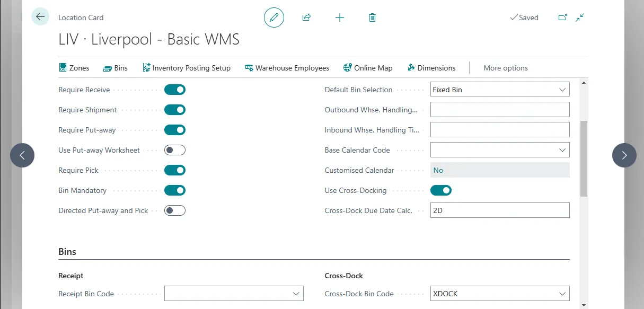This screenshot has width=644, height=309.
Task: Show More options in action bar
Action: point(506,68)
